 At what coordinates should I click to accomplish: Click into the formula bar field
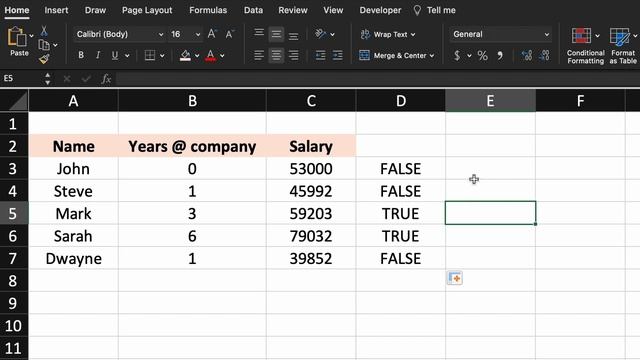[378, 78]
